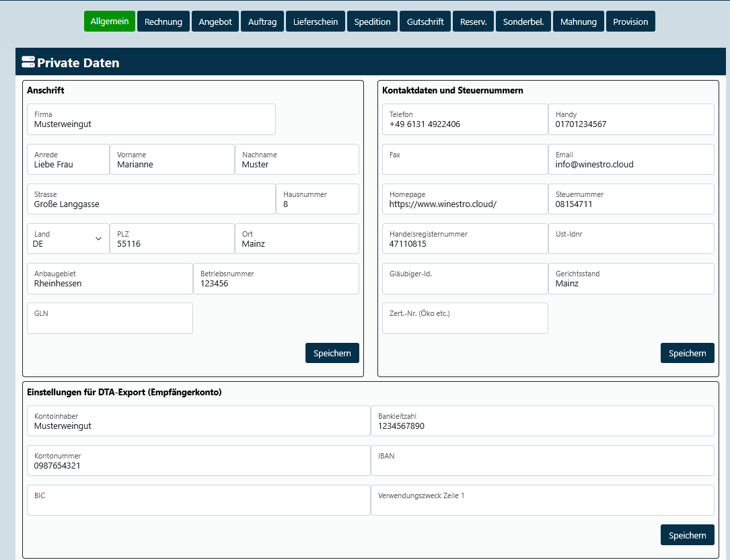The width and height of the screenshot is (730, 560).
Task: Click the active Allgemein tab
Action: click(x=110, y=22)
